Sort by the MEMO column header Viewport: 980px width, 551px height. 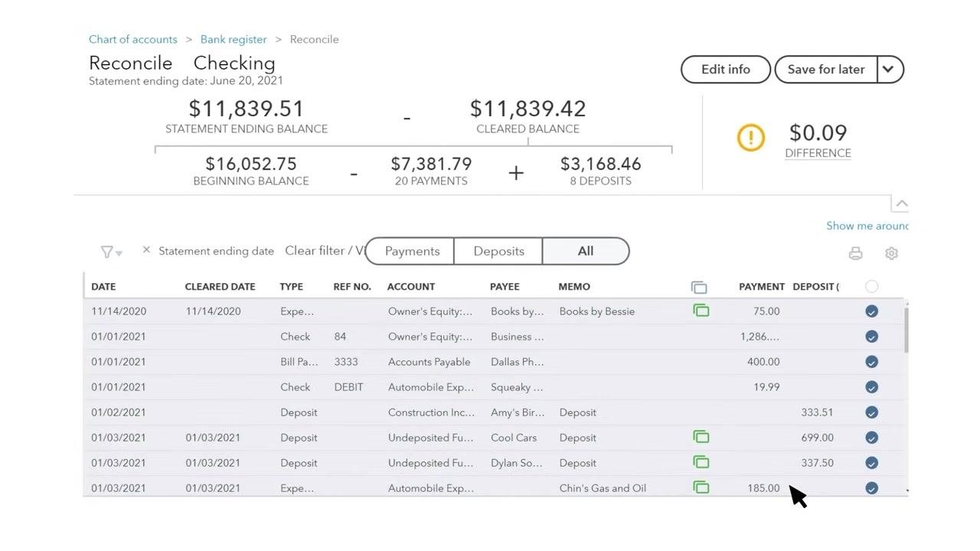point(574,286)
